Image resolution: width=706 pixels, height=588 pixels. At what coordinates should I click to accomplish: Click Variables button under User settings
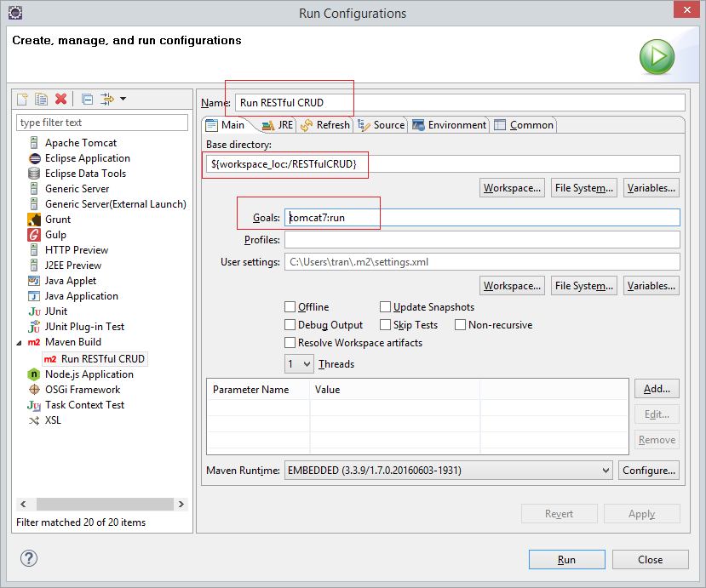click(x=651, y=286)
